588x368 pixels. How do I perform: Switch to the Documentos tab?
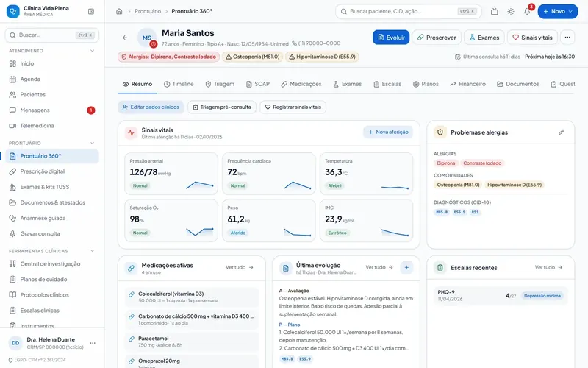pyautogui.click(x=518, y=84)
